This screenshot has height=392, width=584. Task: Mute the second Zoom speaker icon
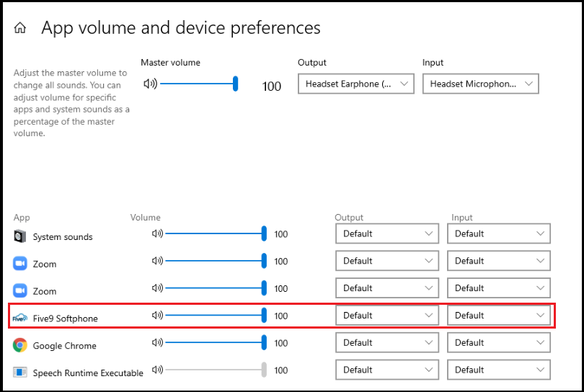(x=157, y=288)
